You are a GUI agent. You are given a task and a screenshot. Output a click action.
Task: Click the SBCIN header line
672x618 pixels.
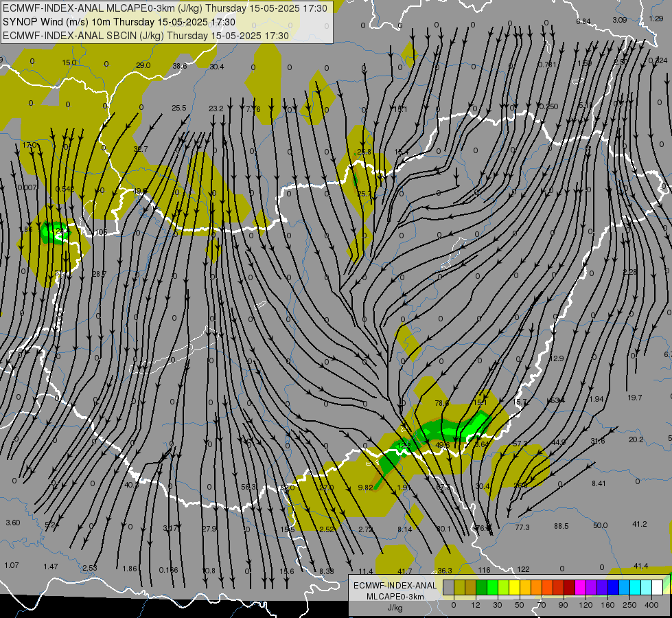146,36
